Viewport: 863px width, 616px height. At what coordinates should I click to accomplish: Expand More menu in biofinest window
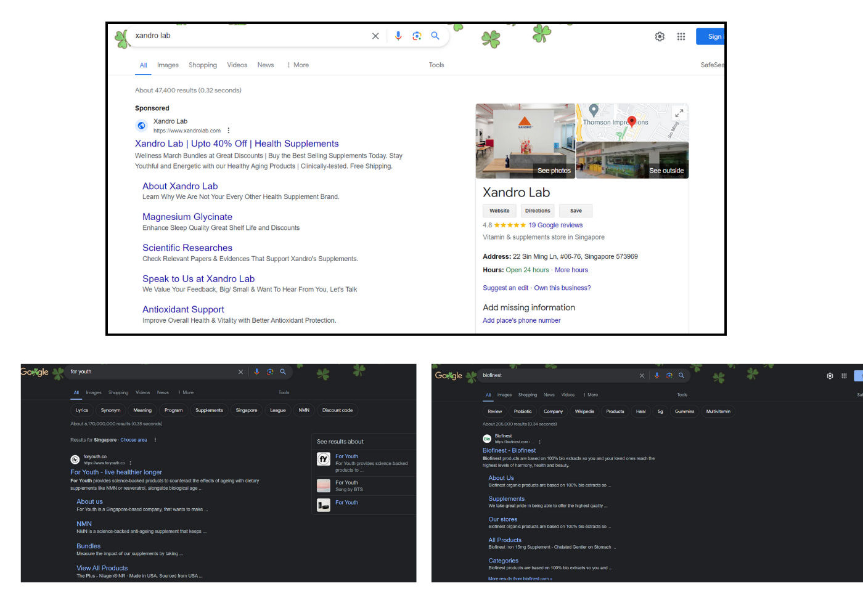pos(591,395)
